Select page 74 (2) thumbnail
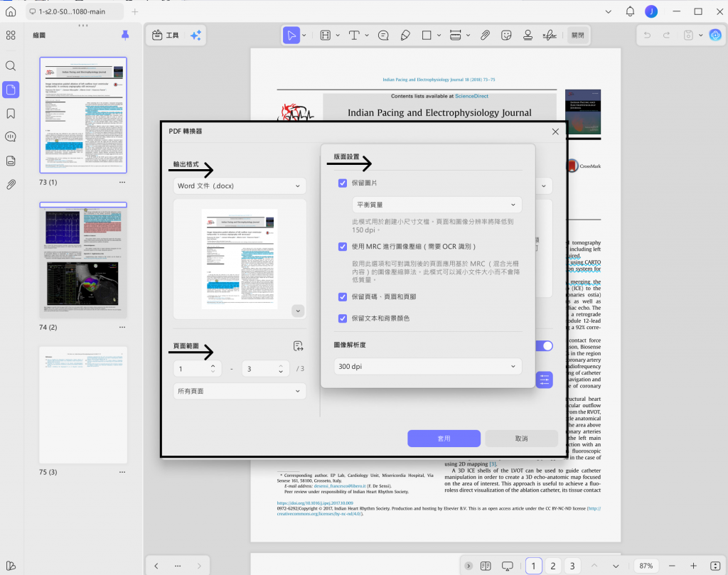Screen dimensions: 728x575 tap(83, 260)
